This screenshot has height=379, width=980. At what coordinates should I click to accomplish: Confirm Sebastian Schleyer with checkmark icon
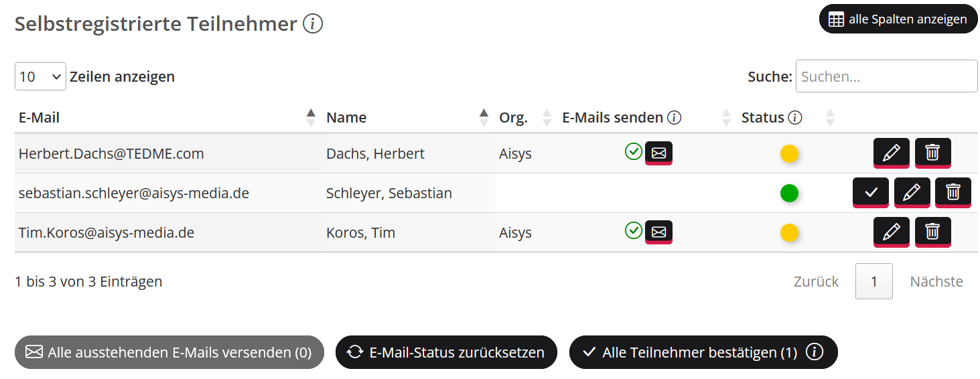tap(870, 193)
